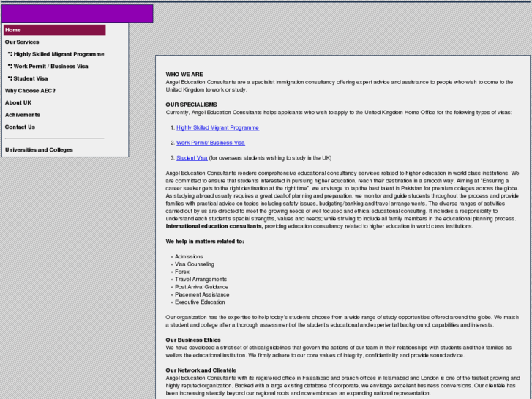Select Highly Skilled Migrant Programme sidebar item

tap(59, 54)
